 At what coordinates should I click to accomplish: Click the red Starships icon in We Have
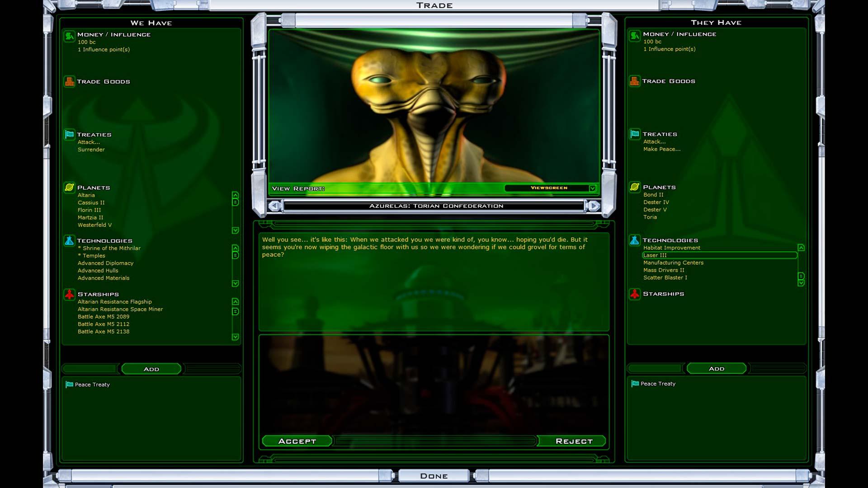point(69,294)
